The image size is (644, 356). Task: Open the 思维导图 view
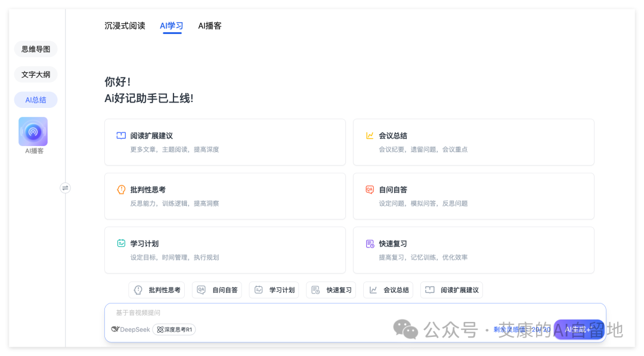tap(35, 49)
